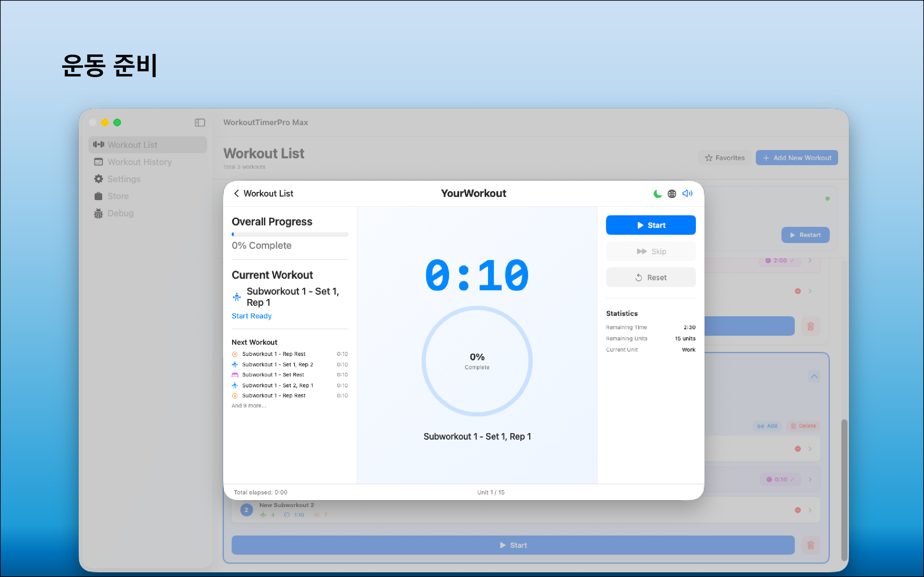Viewport: 924px width, 577px height.
Task: Click Add New Workout button
Action: (x=797, y=158)
